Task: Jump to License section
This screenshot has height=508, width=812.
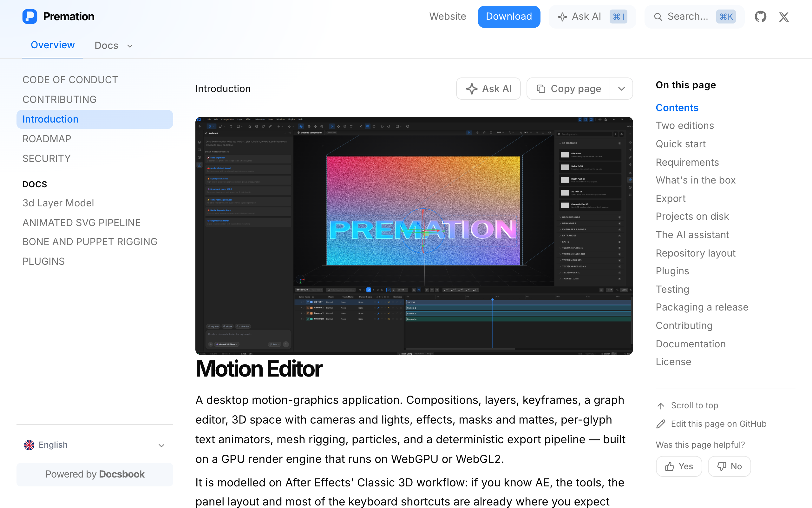Action: [x=673, y=362]
